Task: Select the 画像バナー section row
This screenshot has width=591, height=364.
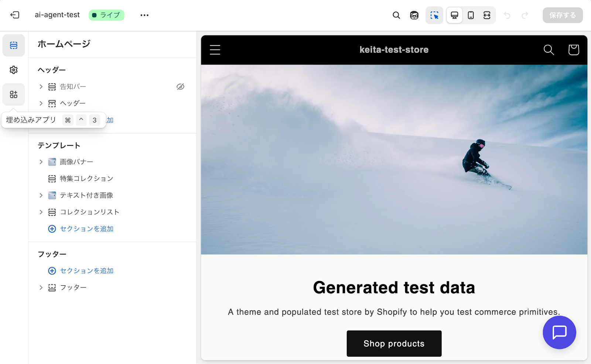Action: tap(112, 162)
